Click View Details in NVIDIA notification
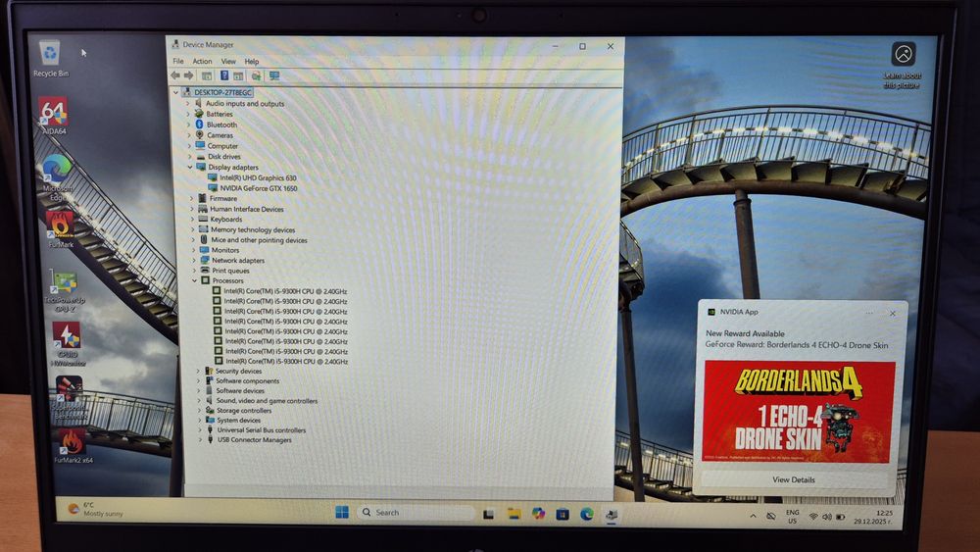980x552 pixels. (x=794, y=480)
